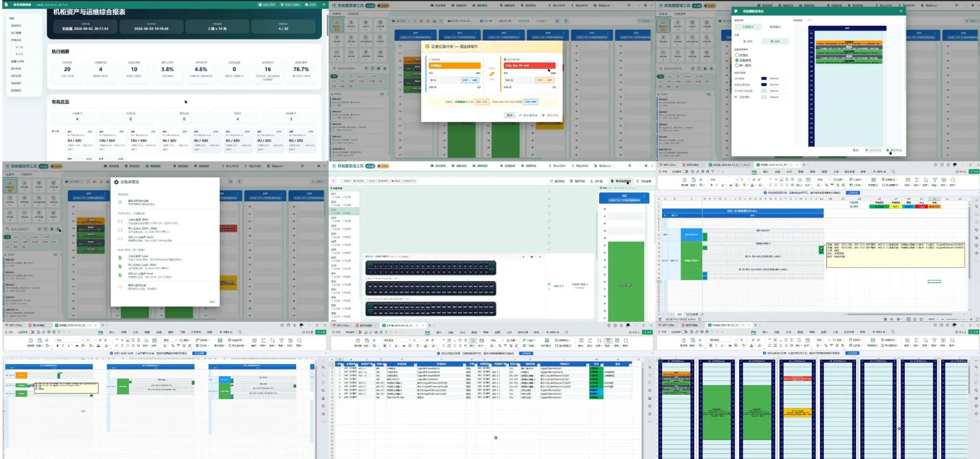Image resolution: width=980 pixels, height=459 pixels.
Task: Click the braces icon beside 导出设备库 JSON
Action: click(120, 221)
